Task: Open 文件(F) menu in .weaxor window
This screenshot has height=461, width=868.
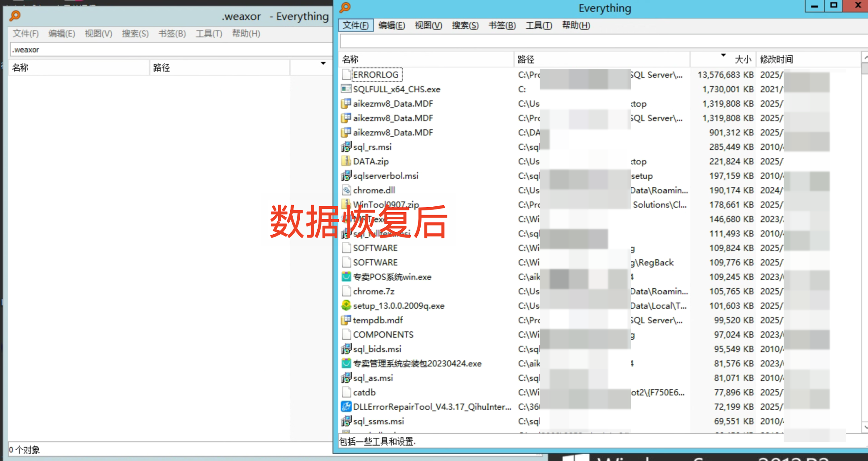Action: click(25, 33)
